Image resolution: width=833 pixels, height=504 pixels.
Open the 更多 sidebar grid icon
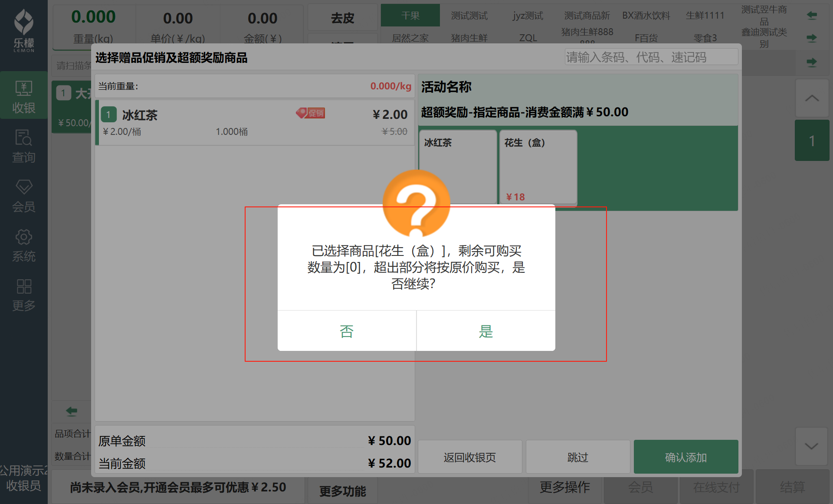24,295
